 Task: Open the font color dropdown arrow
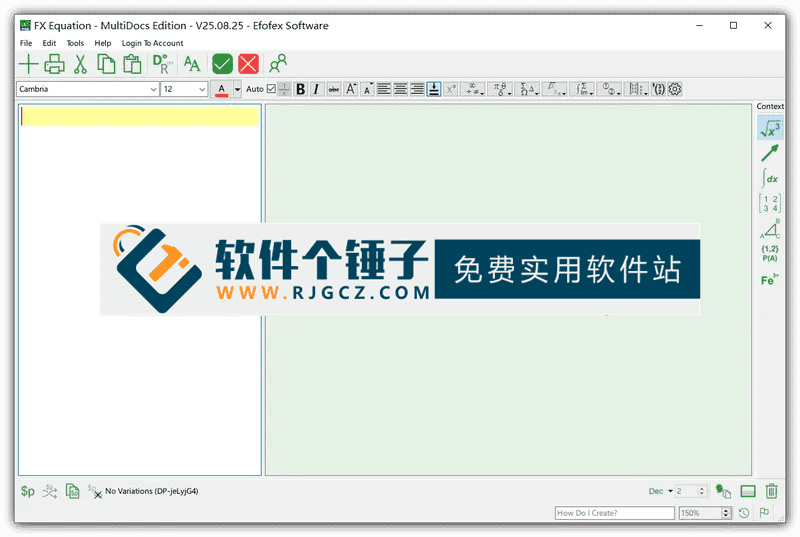coord(237,89)
